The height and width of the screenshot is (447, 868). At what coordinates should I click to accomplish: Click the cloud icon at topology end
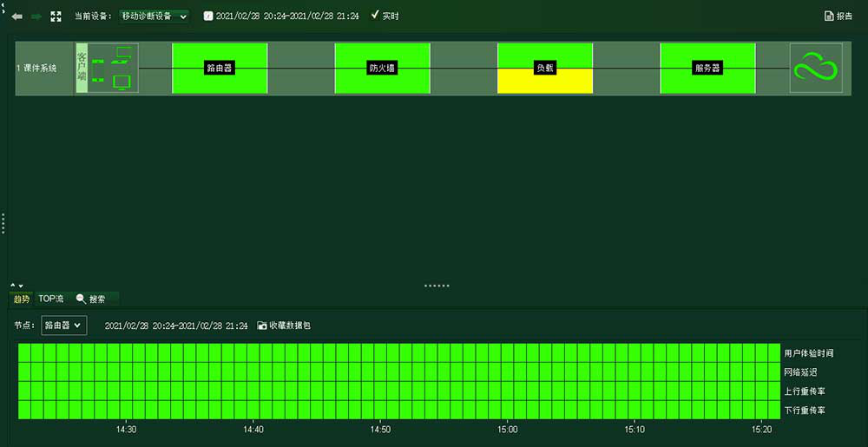[816, 68]
